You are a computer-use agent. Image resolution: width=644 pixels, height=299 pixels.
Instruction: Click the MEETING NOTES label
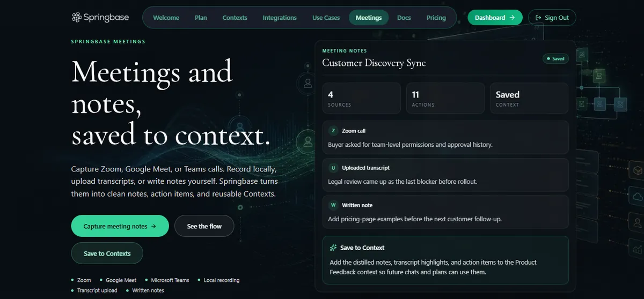point(345,51)
